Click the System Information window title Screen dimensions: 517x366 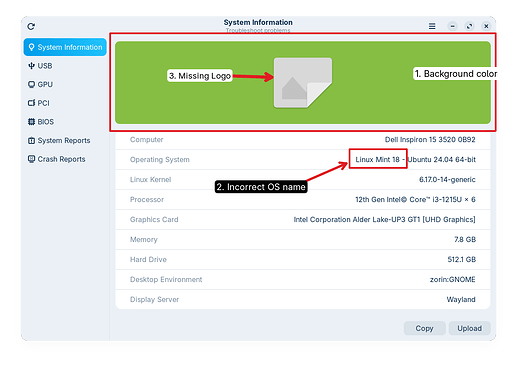click(x=258, y=22)
